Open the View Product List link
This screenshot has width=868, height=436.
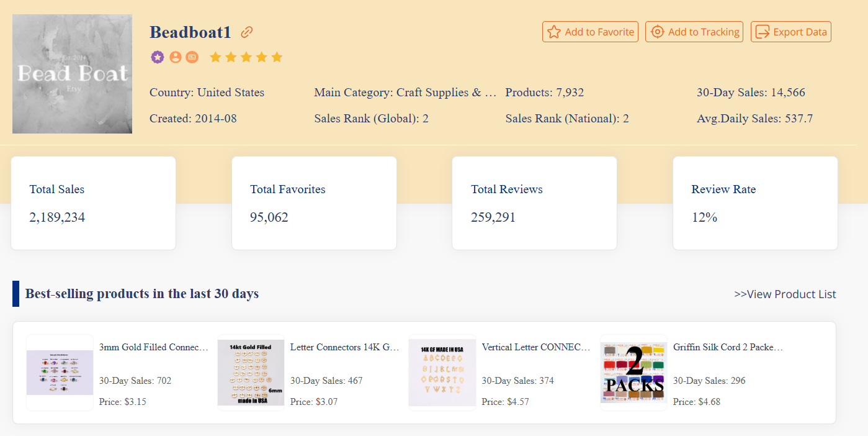pyautogui.click(x=785, y=294)
